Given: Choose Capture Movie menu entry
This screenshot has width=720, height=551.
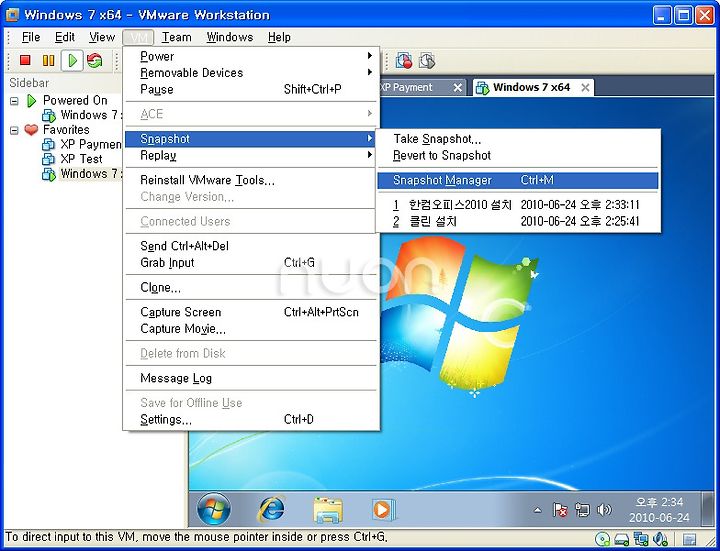Looking at the screenshot, I should (251, 329).
